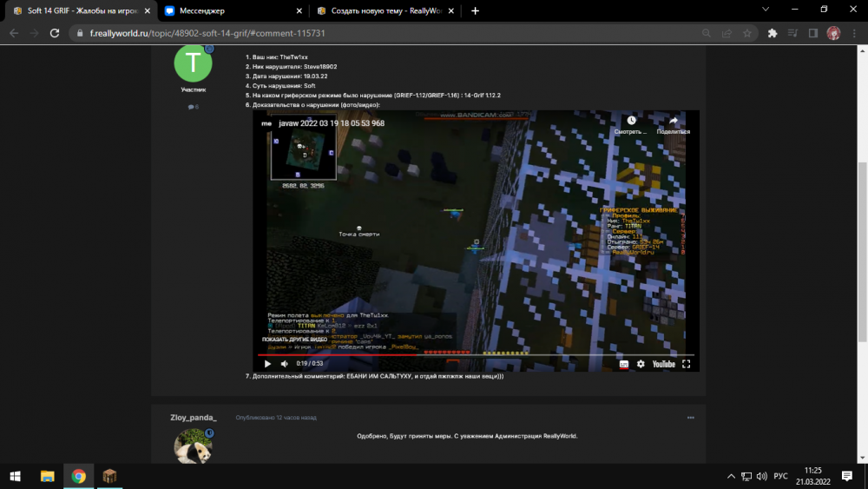
Task: Open network status tray icon
Action: click(746, 476)
